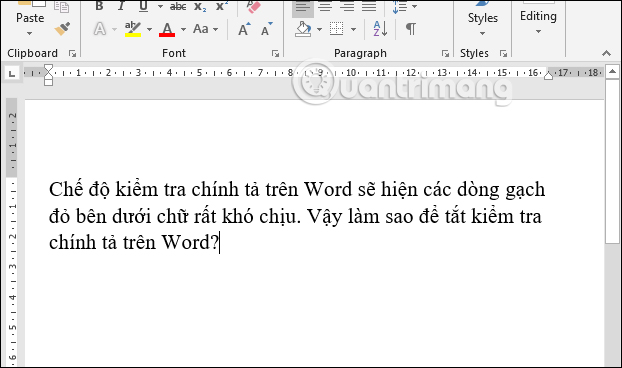The height and width of the screenshot is (368, 622).
Task: Select Center alignment
Action: (x=325, y=7)
